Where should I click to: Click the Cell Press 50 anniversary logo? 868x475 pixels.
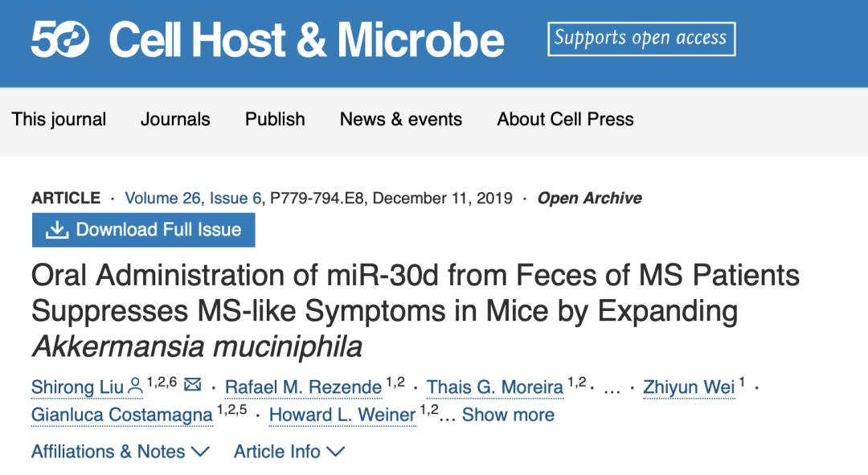tap(59, 39)
